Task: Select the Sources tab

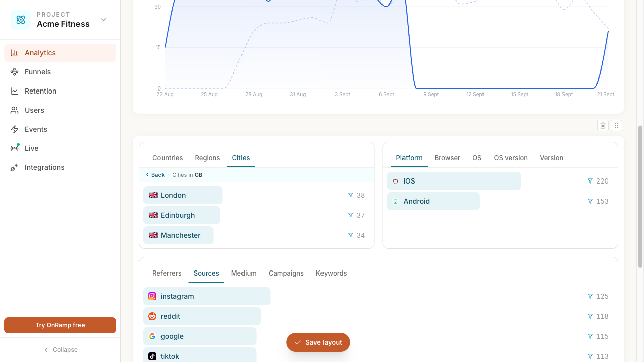Action: tap(206, 273)
